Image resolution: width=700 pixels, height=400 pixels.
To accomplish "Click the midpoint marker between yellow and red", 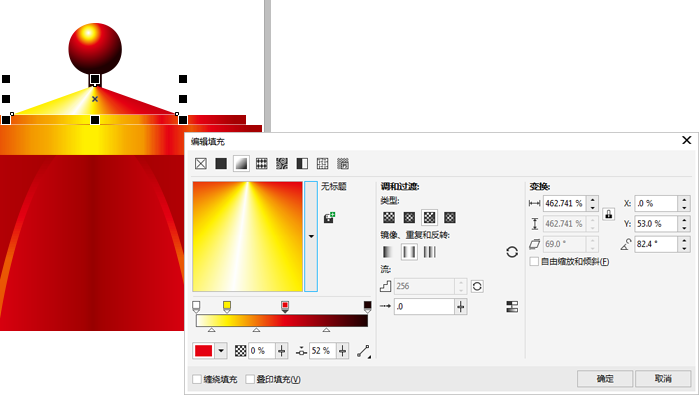I will [256, 330].
